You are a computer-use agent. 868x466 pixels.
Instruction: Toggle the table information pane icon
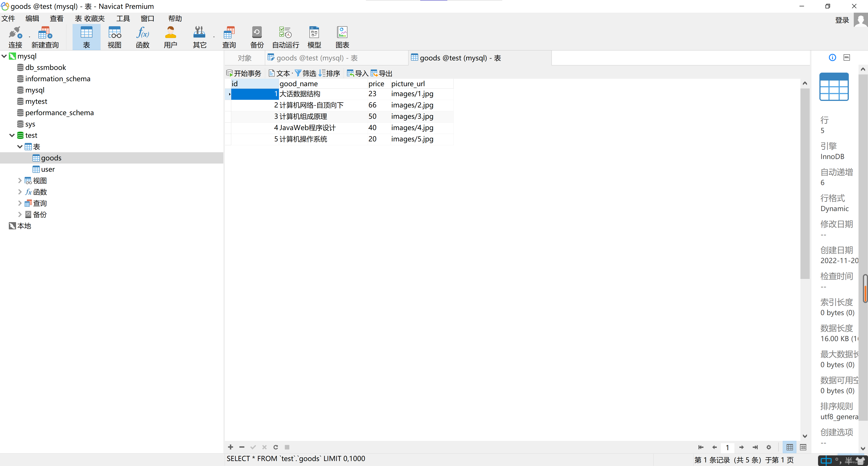(832, 57)
